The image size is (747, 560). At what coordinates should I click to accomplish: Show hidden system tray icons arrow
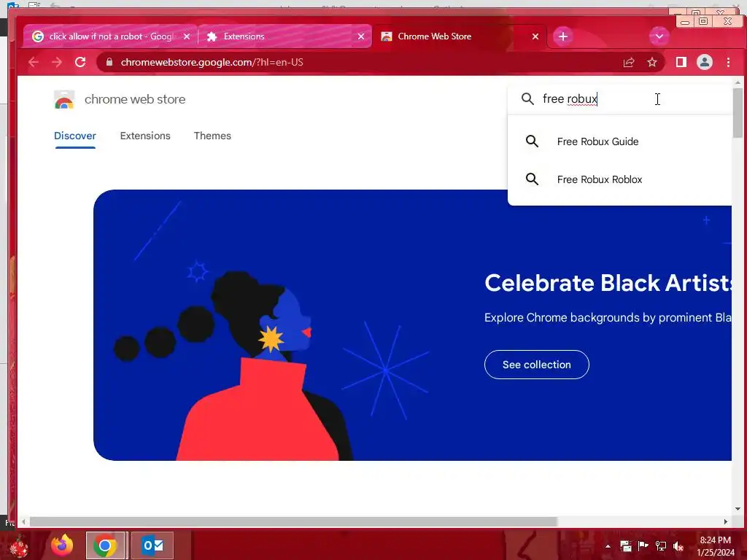pos(608,546)
